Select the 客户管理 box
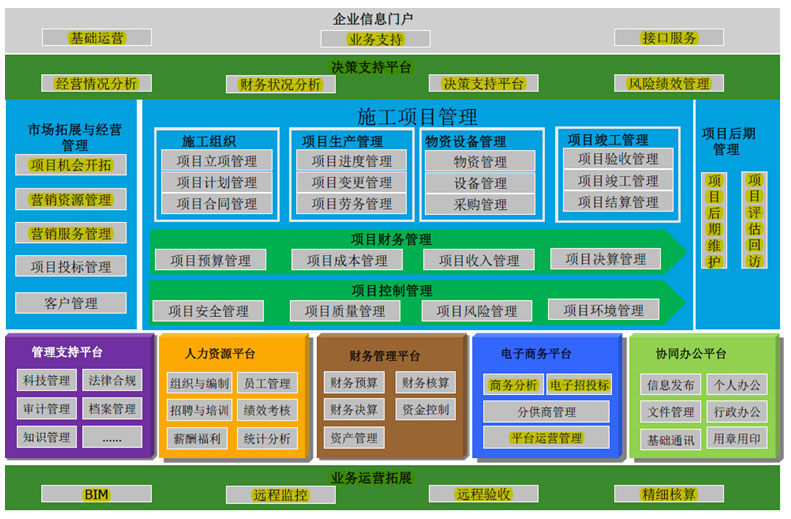791x519 pixels. [x=71, y=303]
